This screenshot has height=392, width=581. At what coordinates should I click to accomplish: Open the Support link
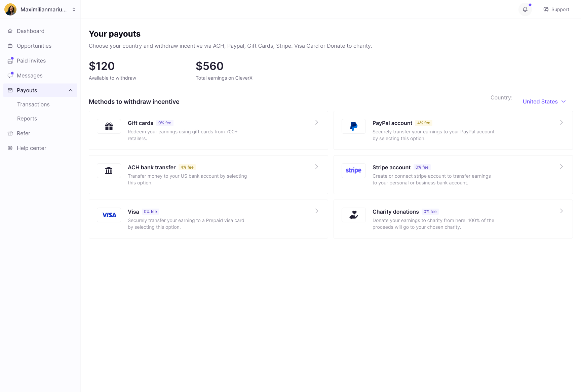point(556,9)
